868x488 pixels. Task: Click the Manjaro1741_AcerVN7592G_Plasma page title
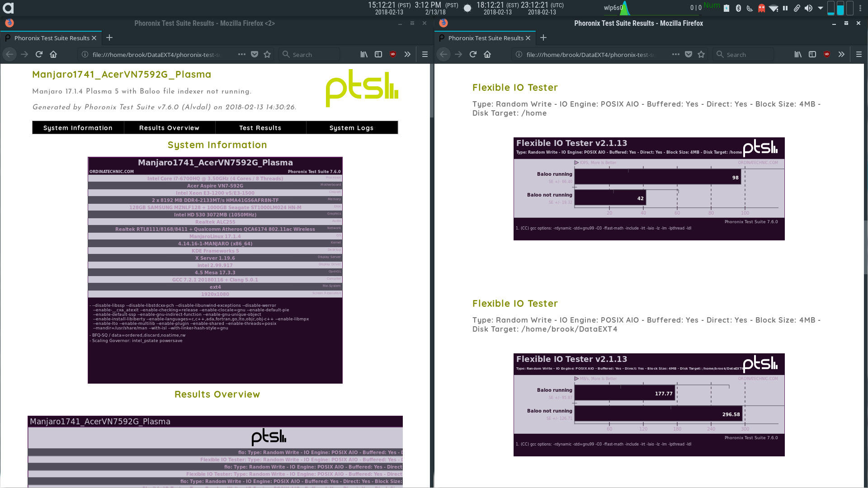pyautogui.click(x=122, y=75)
